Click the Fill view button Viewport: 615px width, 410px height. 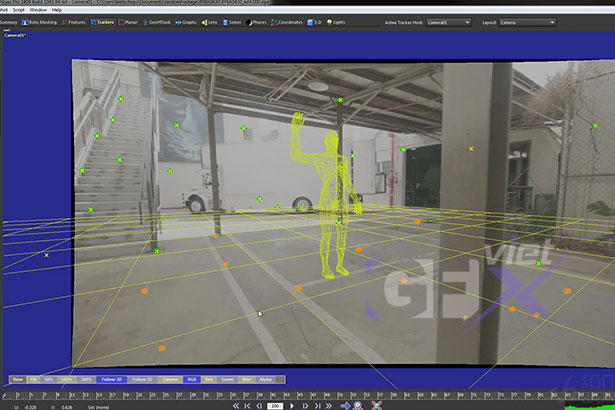[33, 379]
